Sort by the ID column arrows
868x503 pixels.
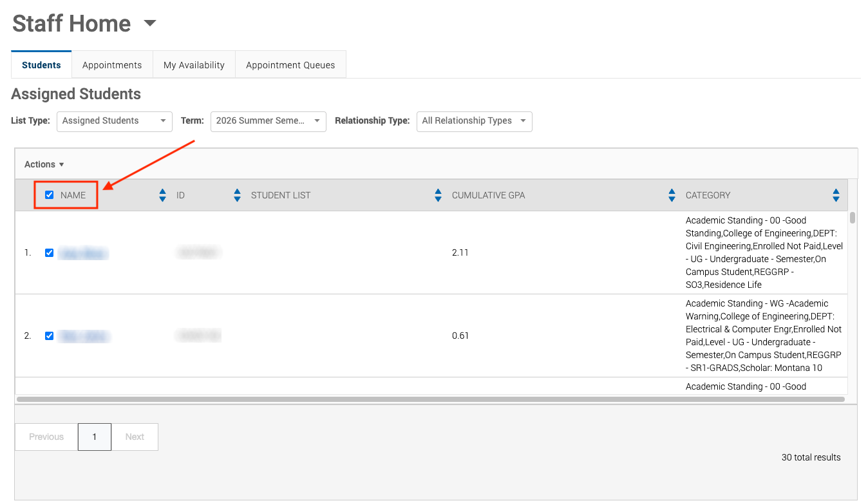(237, 195)
